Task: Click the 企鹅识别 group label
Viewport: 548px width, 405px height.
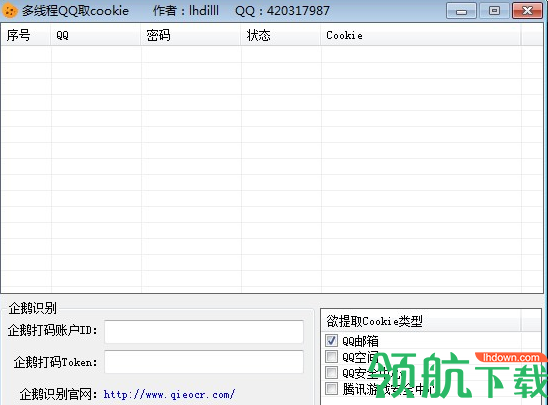Action: (x=33, y=308)
